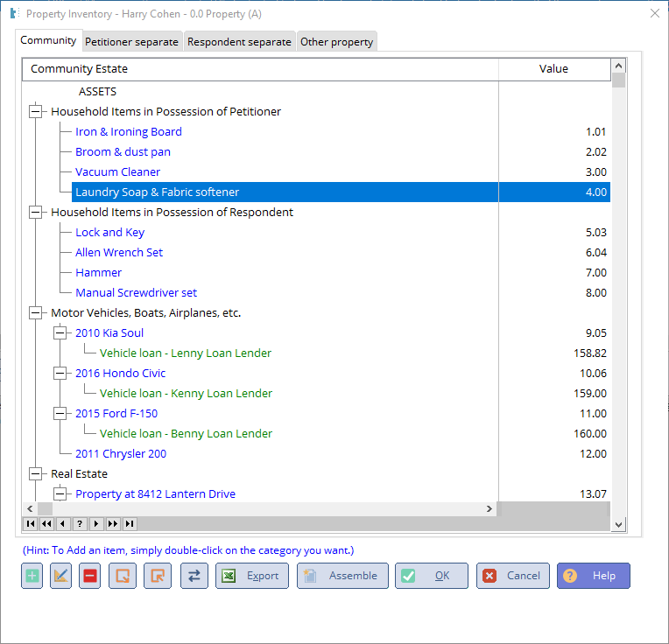Click the edit item pencil icon
669x644 pixels.
(x=60, y=576)
